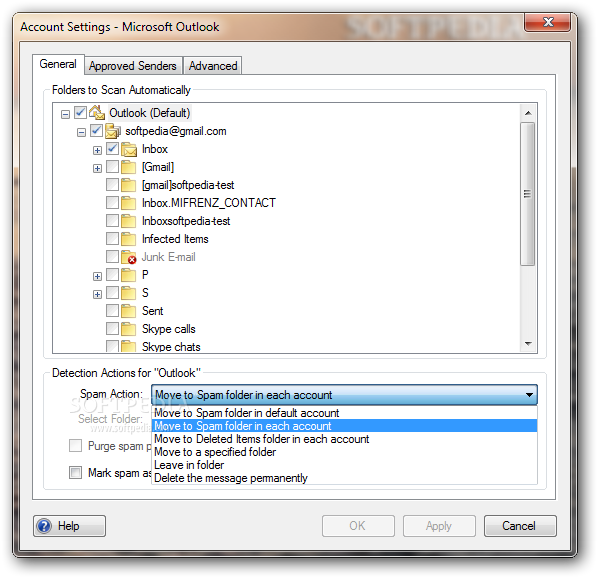This screenshot has width=598, height=578.
Task: Click the P folder icon
Action: click(x=129, y=275)
